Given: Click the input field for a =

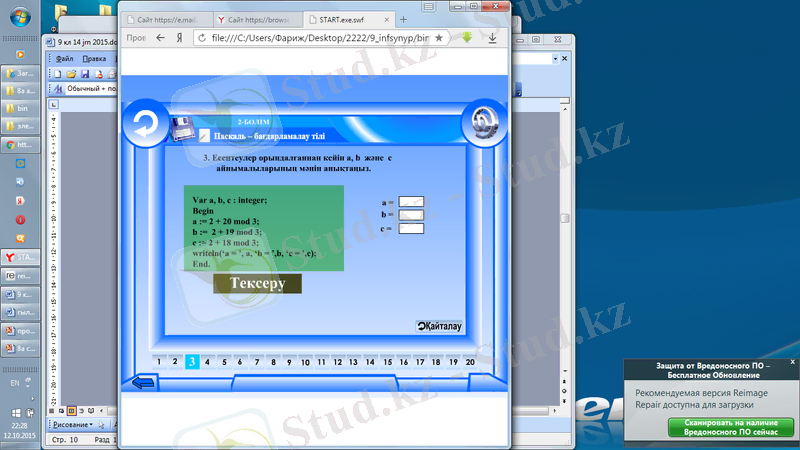Looking at the screenshot, I should pyautogui.click(x=411, y=201).
